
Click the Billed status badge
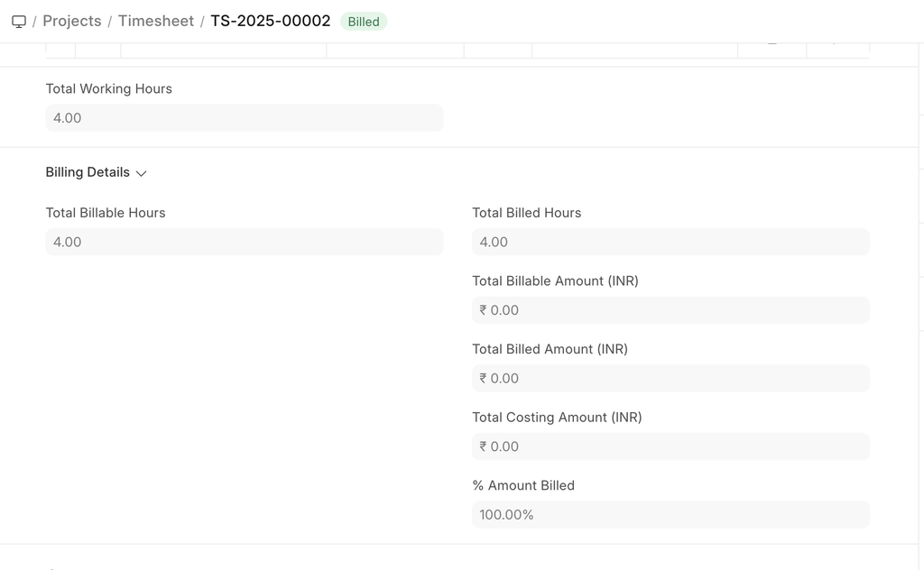[x=364, y=22]
